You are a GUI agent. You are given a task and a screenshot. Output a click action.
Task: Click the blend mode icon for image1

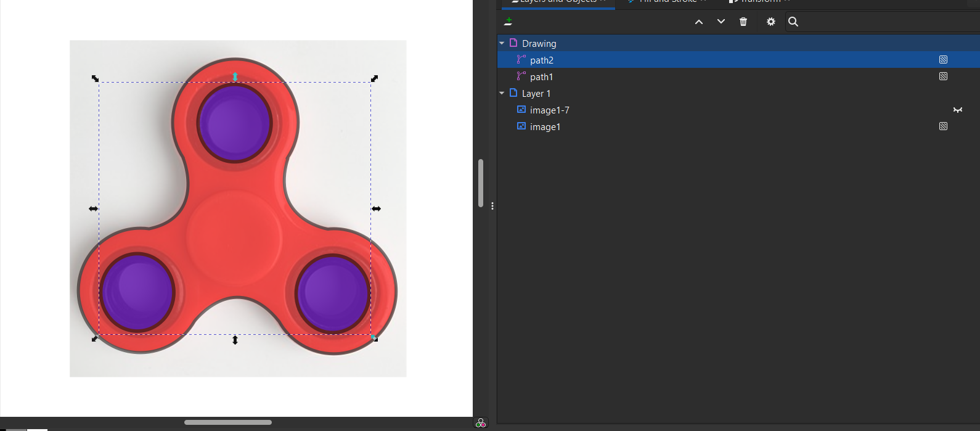[x=943, y=126]
